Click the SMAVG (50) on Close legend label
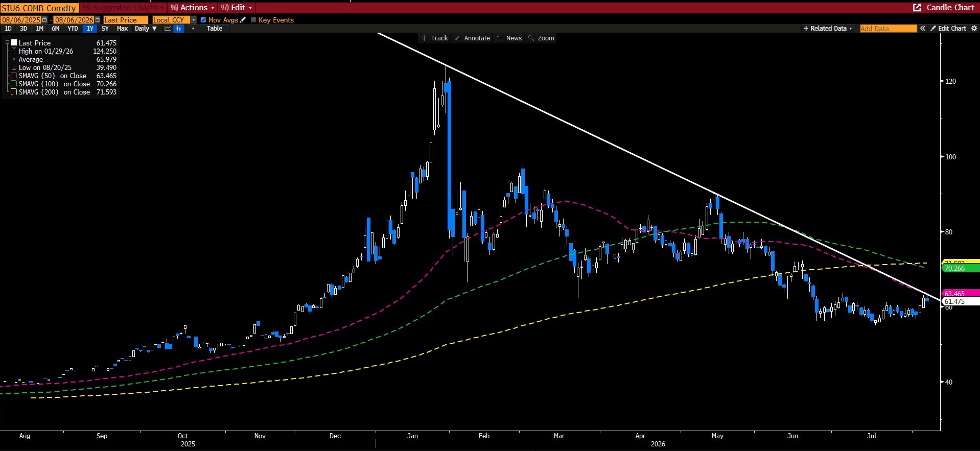Image resolution: width=980 pixels, height=451 pixels. coord(53,76)
